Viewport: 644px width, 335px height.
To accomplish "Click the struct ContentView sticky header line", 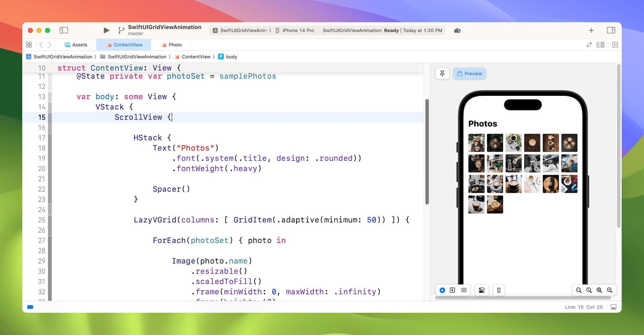I will coord(119,68).
